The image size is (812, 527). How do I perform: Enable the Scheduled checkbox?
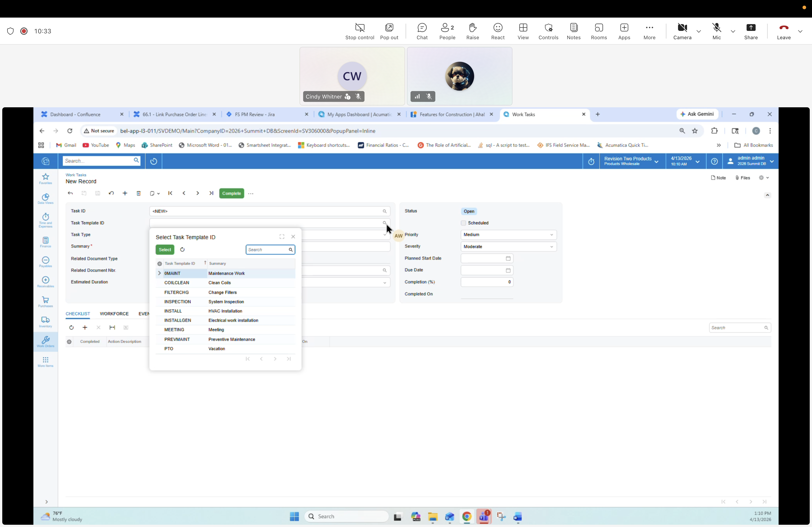tap(463, 223)
